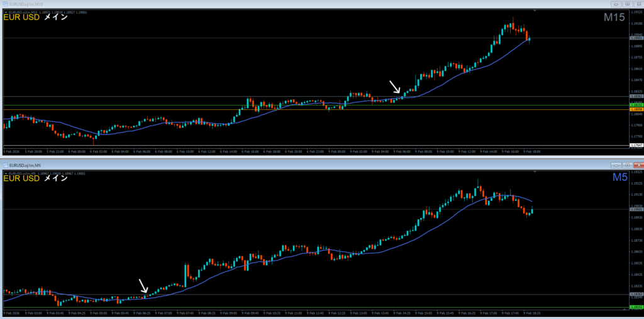The width and height of the screenshot is (644, 319).
Task: Click the chart shift triangle on M5 chart
Action: coord(535,173)
